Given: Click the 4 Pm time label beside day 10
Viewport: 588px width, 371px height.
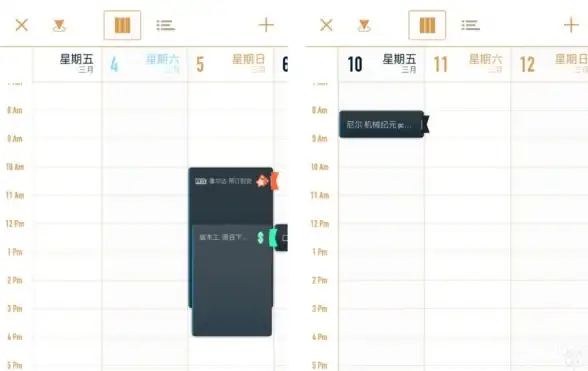Looking at the screenshot, I should (320, 337).
